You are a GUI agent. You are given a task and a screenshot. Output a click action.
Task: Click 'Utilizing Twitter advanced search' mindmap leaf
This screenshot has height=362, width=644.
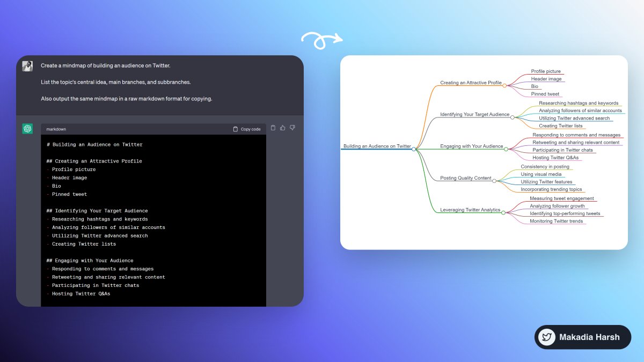point(574,118)
